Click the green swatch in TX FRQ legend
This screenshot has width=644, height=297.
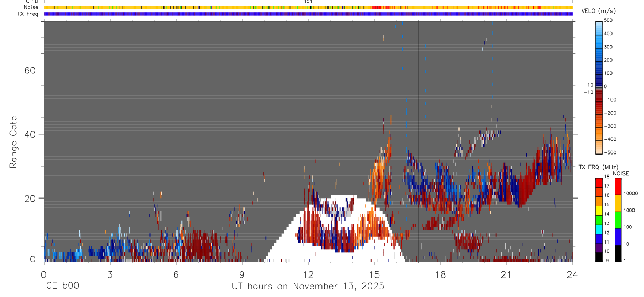pos(598,219)
